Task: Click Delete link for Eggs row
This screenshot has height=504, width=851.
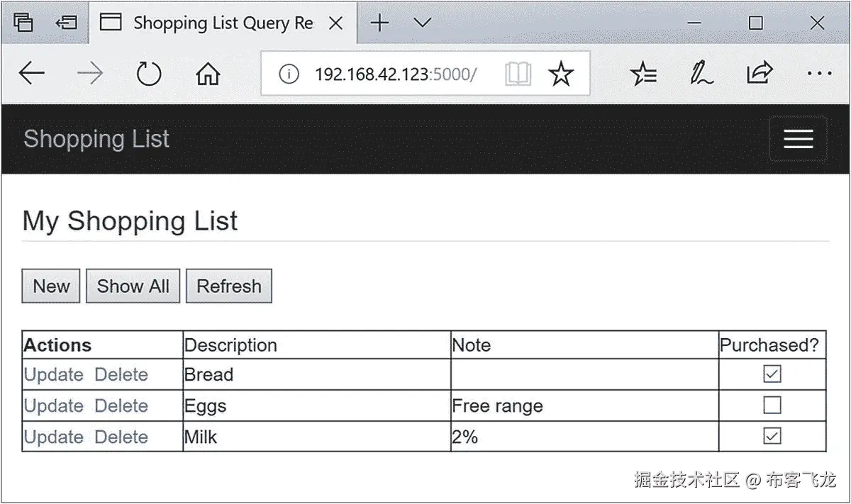Action: pos(121,406)
